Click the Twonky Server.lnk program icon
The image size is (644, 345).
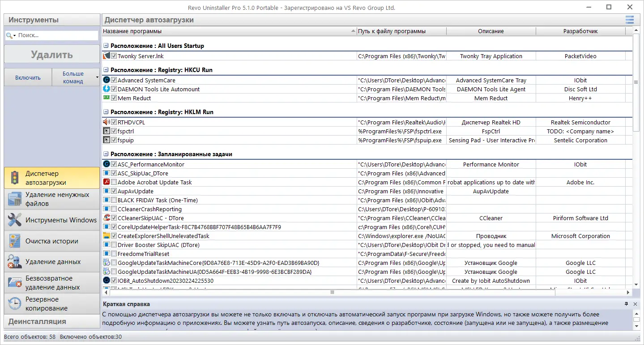tap(107, 56)
